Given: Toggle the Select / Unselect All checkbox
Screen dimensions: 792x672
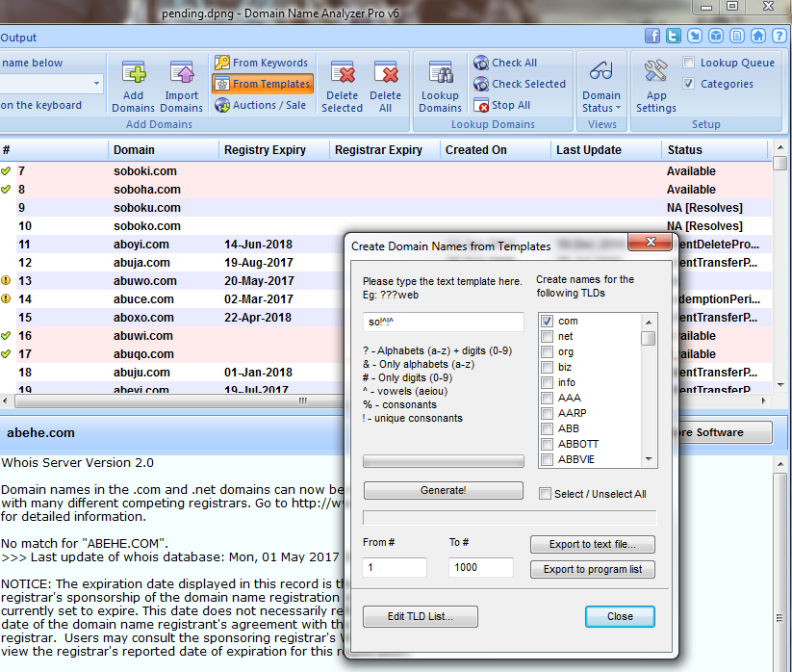Looking at the screenshot, I should [545, 494].
